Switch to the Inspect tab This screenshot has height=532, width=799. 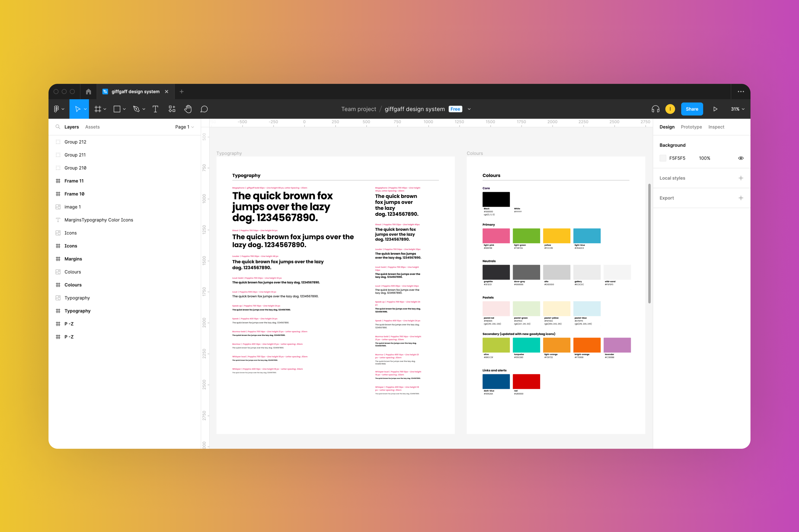pos(716,127)
